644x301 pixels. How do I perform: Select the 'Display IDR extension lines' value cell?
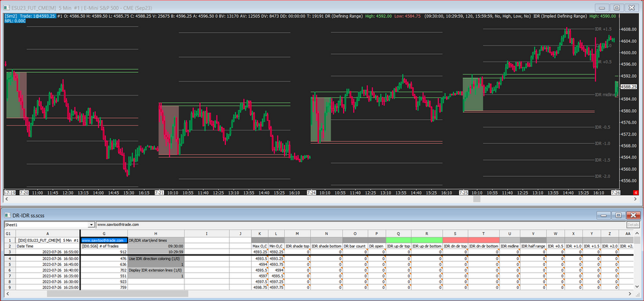(156, 277)
